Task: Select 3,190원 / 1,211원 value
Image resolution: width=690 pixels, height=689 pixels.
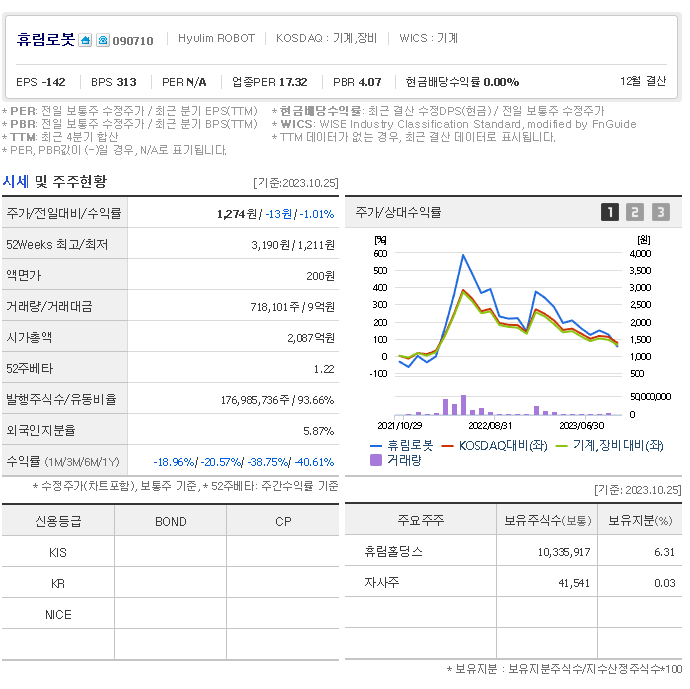Action: coord(293,245)
